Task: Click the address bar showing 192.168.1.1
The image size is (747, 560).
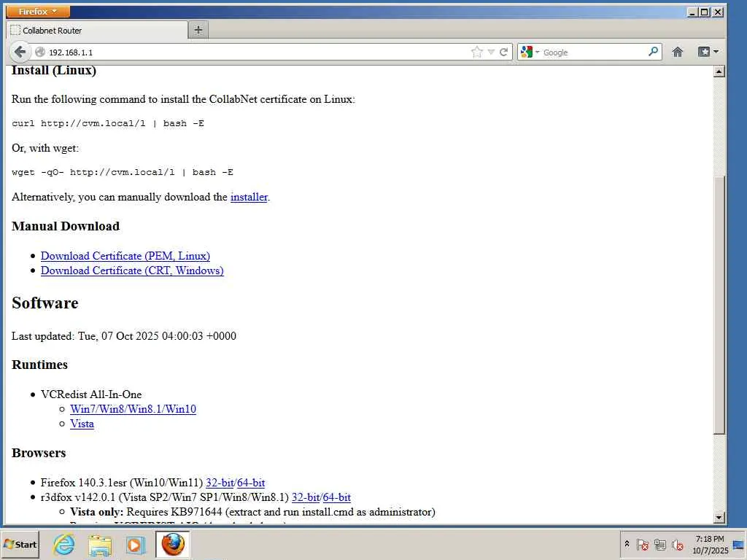Action: click(258, 52)
